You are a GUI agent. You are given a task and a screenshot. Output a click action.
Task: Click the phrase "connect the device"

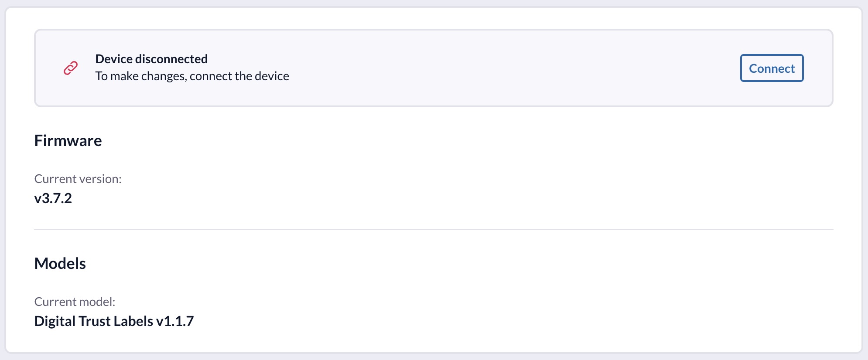(239, 76)
